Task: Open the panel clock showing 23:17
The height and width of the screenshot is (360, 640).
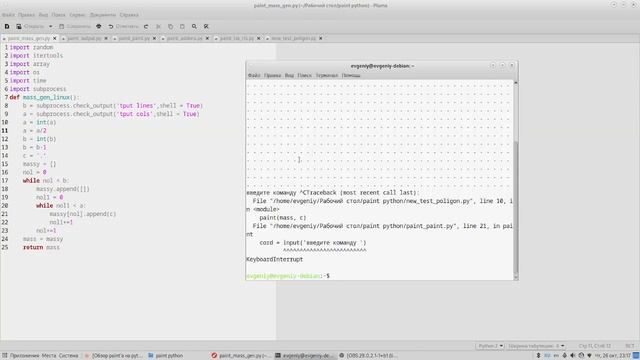Action: click(613, 356)
